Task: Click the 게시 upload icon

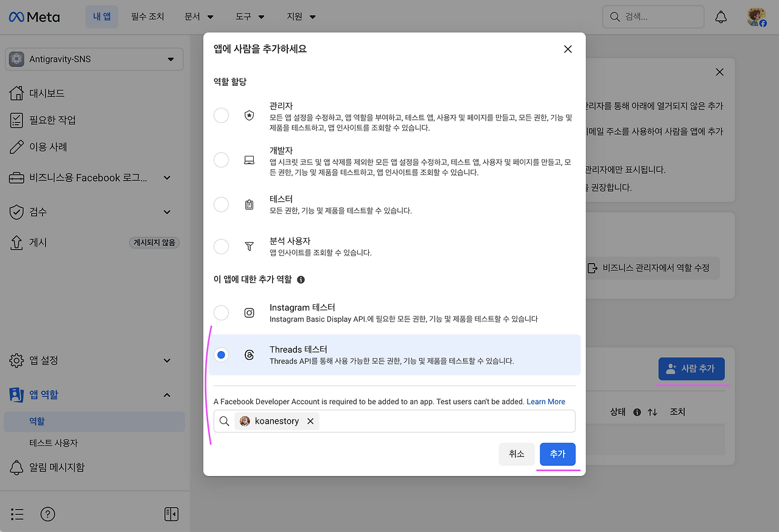Action: 17,242
